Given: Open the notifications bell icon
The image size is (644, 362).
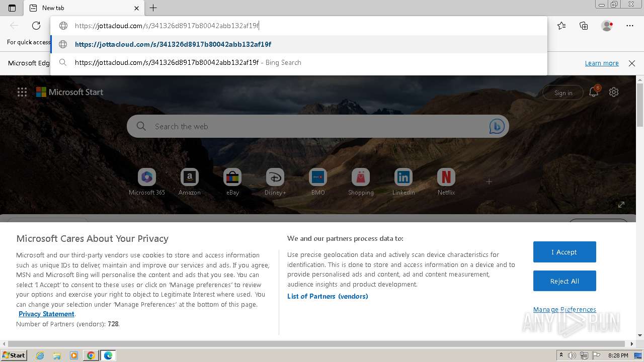Looking at the screenshot, I should (594, 92).
